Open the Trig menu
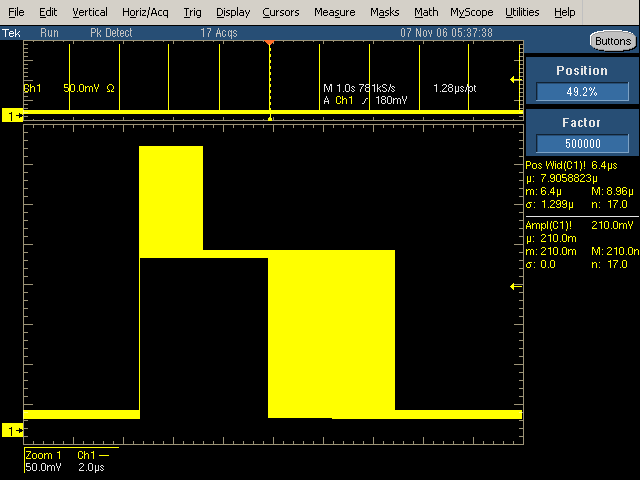The image size is (640, 480). [193, 12]
